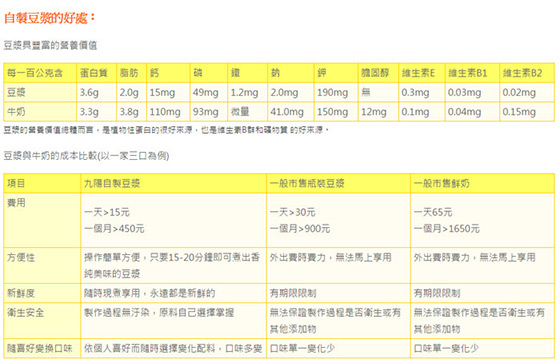Screen dimensions: 560x363
Task: Click the 新鮮度 row label
Action: pyautogui.click(x=21, y=293)
